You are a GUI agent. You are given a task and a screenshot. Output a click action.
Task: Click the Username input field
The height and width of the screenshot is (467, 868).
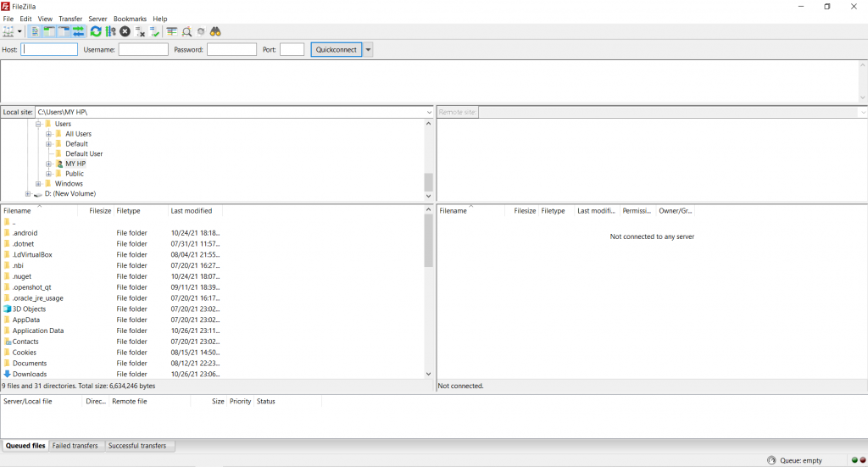pos(143,50)
